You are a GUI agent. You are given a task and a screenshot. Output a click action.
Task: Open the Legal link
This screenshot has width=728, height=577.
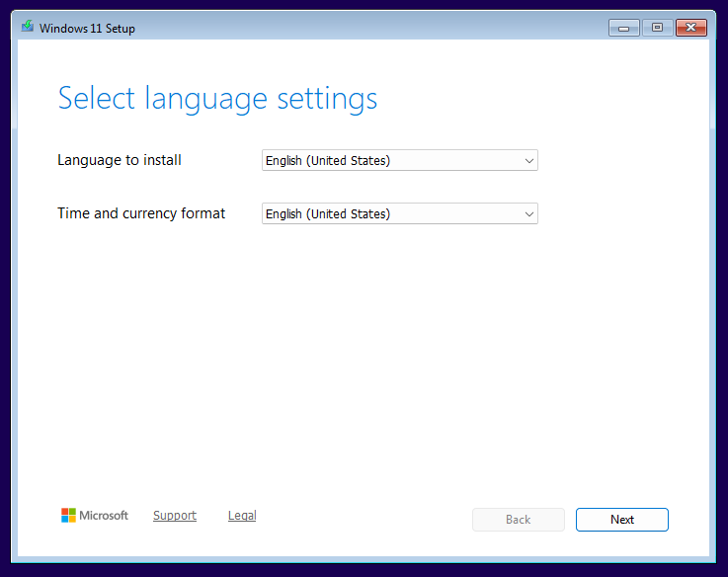pos(242,516)
